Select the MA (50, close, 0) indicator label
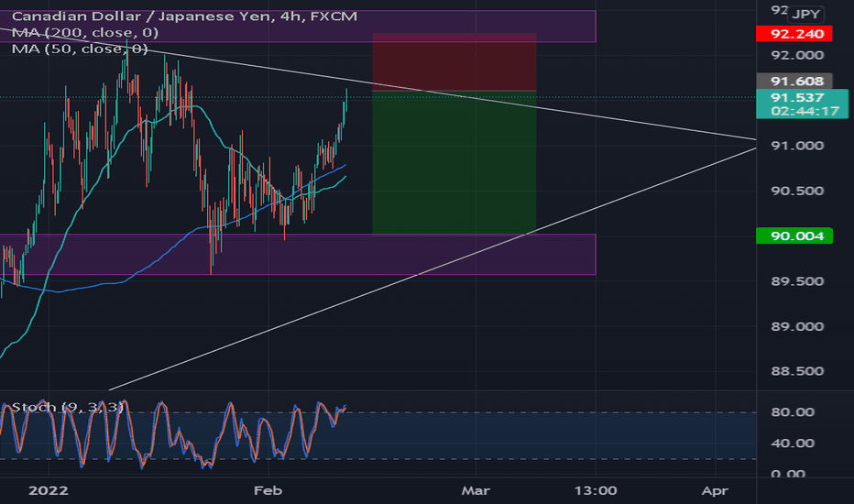The image size is (854, 504). point(80,49)
